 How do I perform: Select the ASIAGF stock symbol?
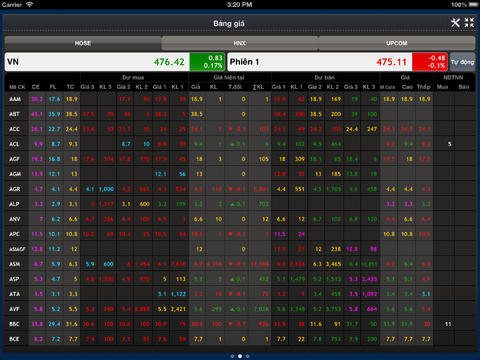(17, 249)
